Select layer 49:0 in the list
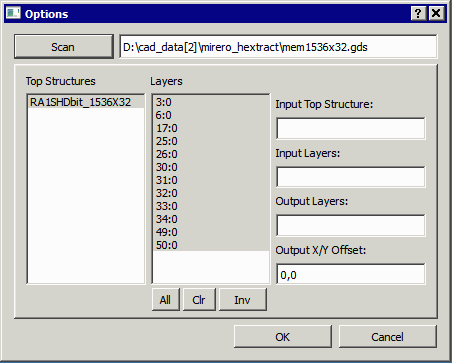This screenshot has height=363, width=452. (211, 232)
